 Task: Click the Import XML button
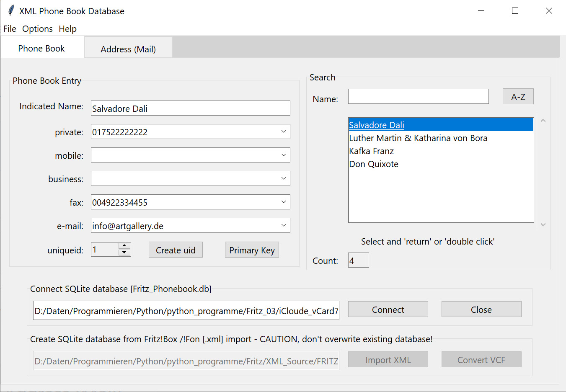pyautogui.click(x=388, y=360)
